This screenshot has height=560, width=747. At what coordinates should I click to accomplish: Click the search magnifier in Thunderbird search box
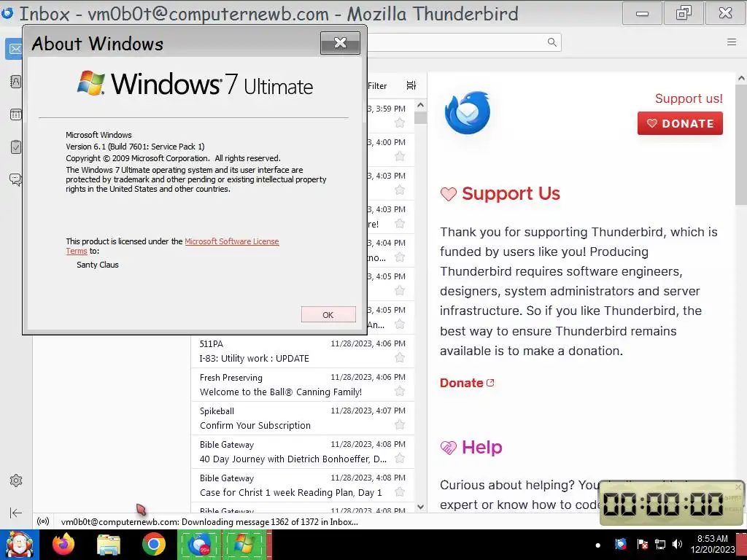pos(551,42)
